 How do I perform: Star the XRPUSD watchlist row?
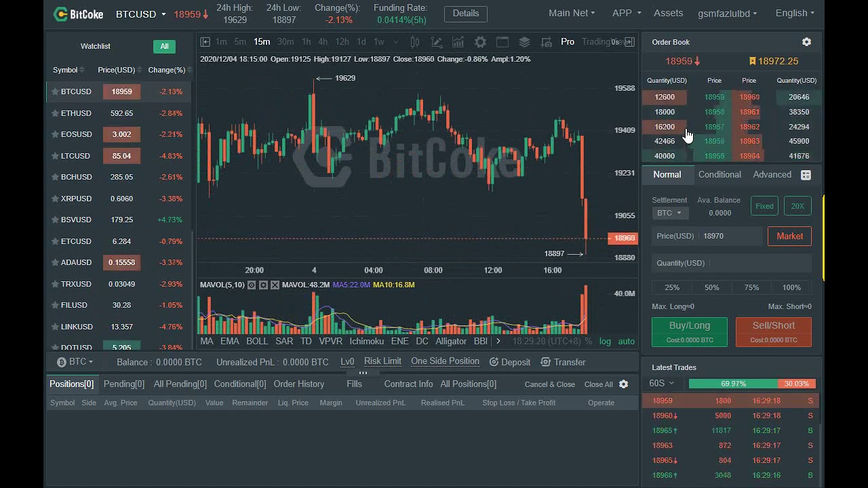coord(55,199)
